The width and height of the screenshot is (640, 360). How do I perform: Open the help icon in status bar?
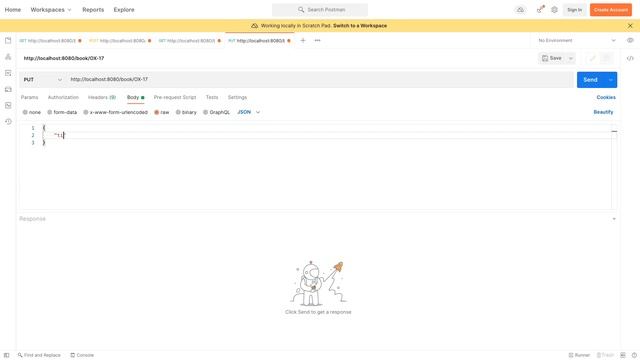coord(634,355)
